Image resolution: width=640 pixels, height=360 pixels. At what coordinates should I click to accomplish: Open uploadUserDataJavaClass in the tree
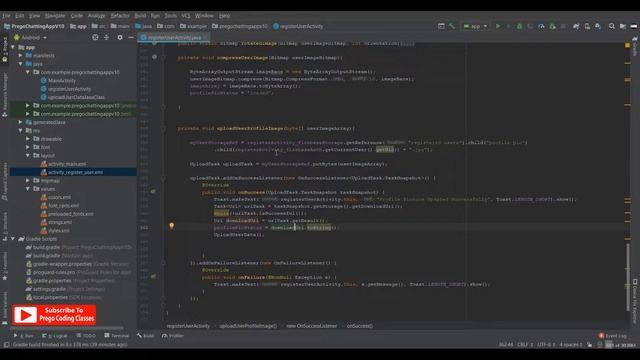click(x=76, y=97)
